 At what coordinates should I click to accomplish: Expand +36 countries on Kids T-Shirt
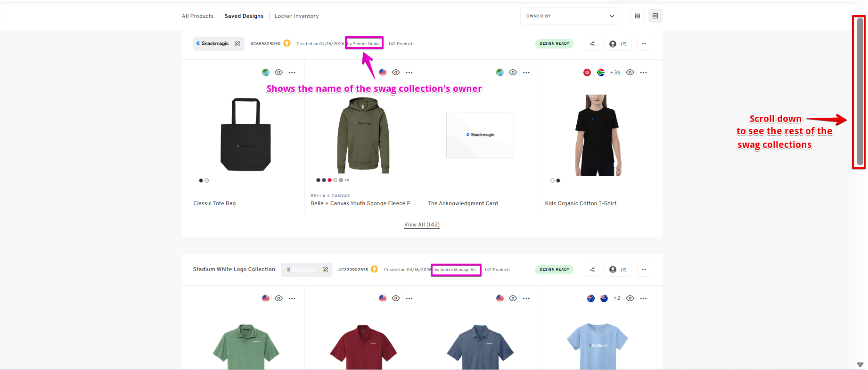point(615,72)
